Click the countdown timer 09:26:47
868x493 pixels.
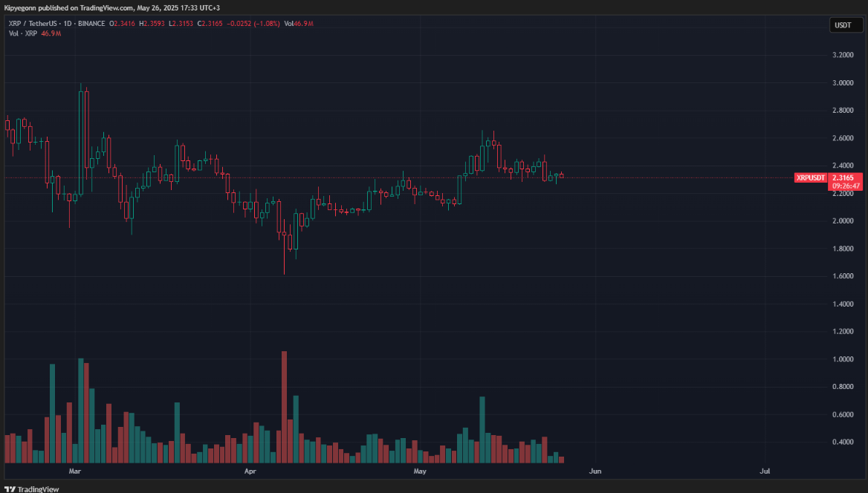845,186
